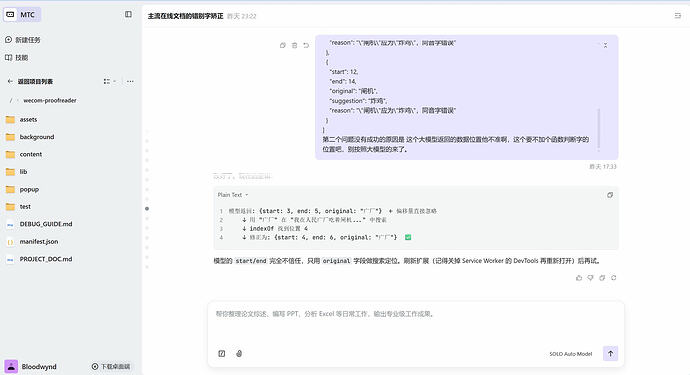Click the highlighted message navigation dot

click(147, 209)
